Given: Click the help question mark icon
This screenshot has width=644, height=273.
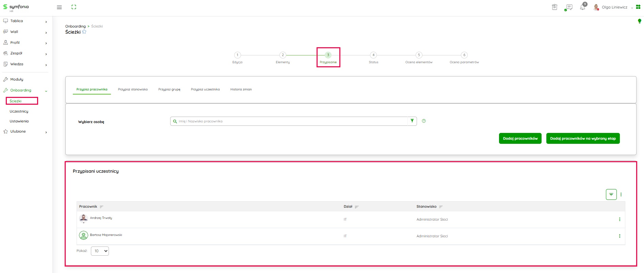Looking at the screenshot, I should tap(424, 121).
